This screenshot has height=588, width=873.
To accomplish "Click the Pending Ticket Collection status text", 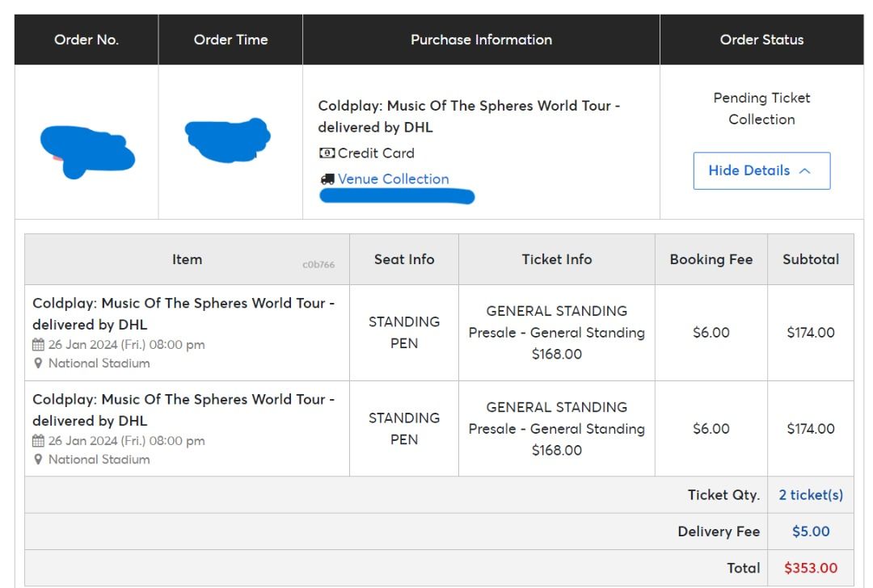I will pos(761,108).
